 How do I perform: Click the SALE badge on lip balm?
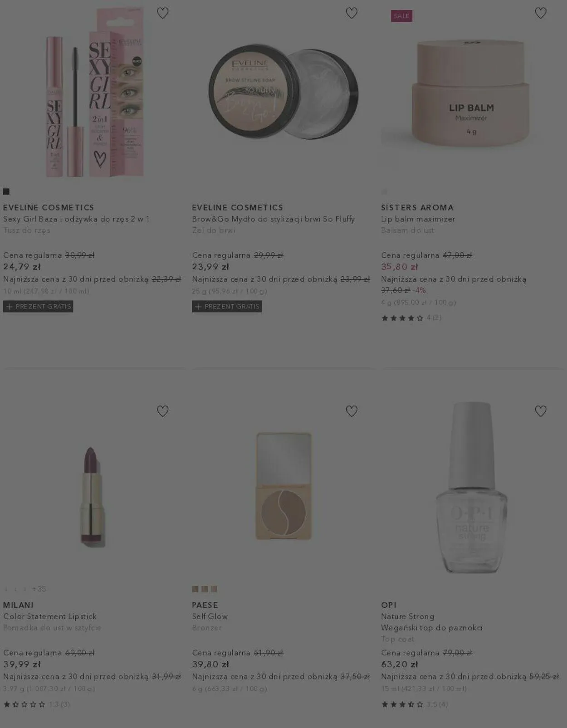[401, 16]
